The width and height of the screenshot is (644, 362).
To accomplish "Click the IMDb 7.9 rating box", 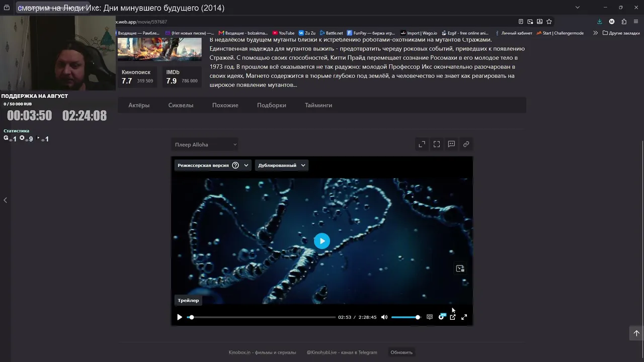I will coord(182,77).
